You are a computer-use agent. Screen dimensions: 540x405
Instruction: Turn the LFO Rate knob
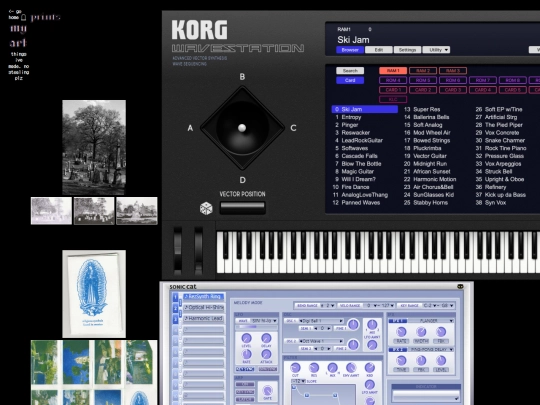[x=246, y=354]
